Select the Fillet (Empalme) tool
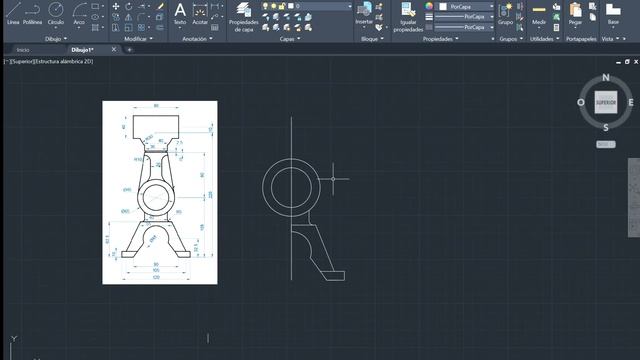 [142, 17]
